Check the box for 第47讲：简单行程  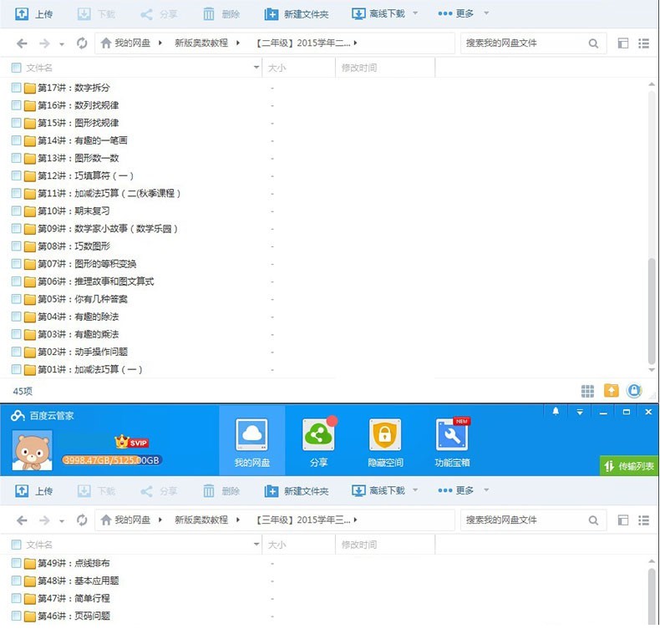17,598
